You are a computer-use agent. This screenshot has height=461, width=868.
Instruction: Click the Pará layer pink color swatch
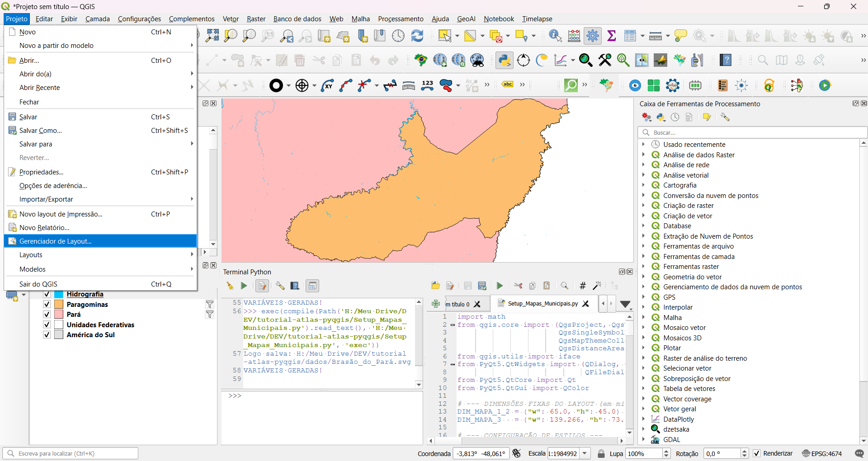[59, 315]
